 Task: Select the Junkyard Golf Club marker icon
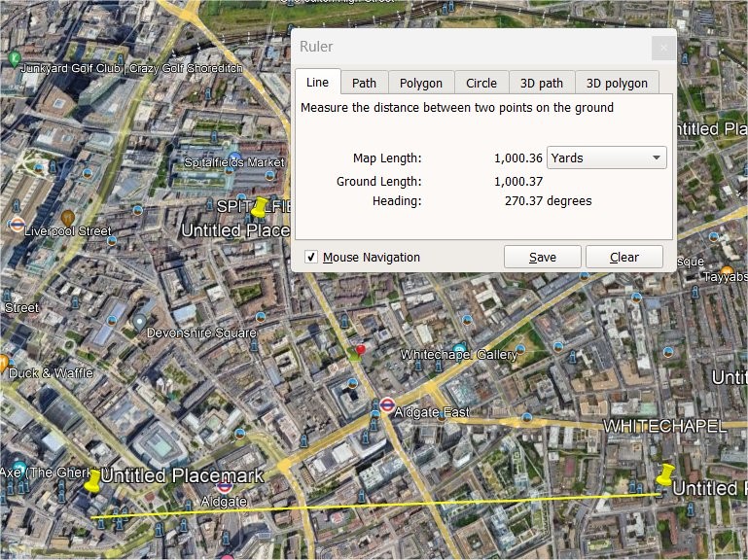(x=14, y=60)
